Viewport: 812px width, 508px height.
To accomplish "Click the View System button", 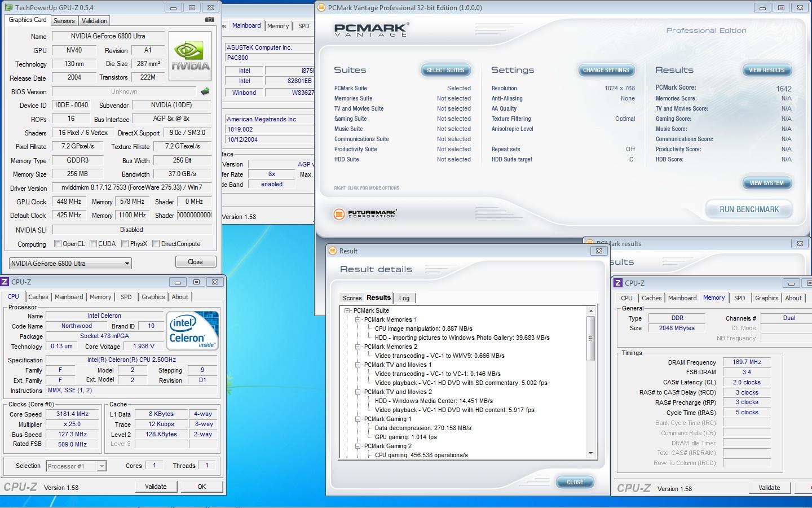I will [767, 183].
